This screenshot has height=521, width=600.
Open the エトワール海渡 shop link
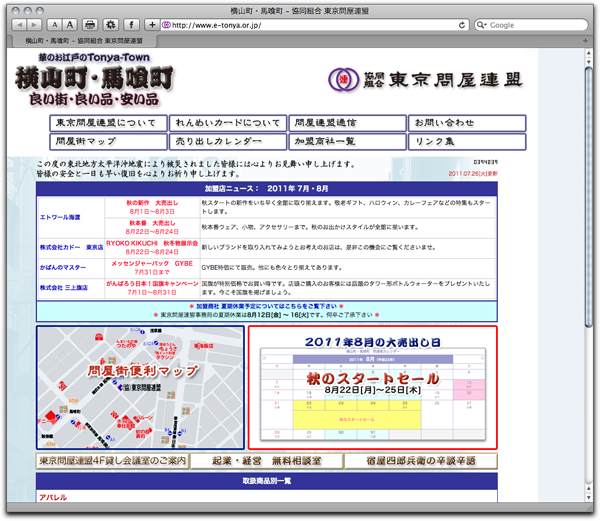click(x=60, y=217)
